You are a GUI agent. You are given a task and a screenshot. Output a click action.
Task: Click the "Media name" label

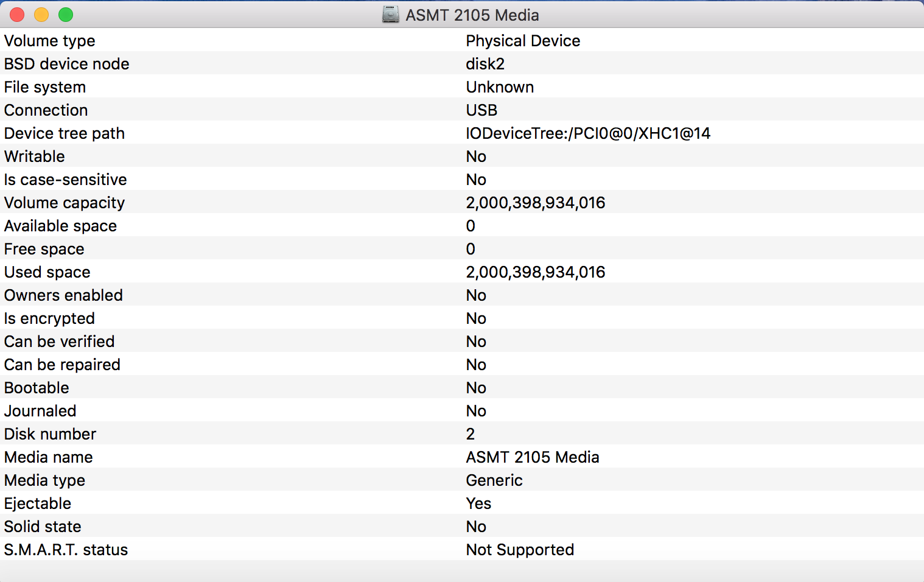point(49,457)
